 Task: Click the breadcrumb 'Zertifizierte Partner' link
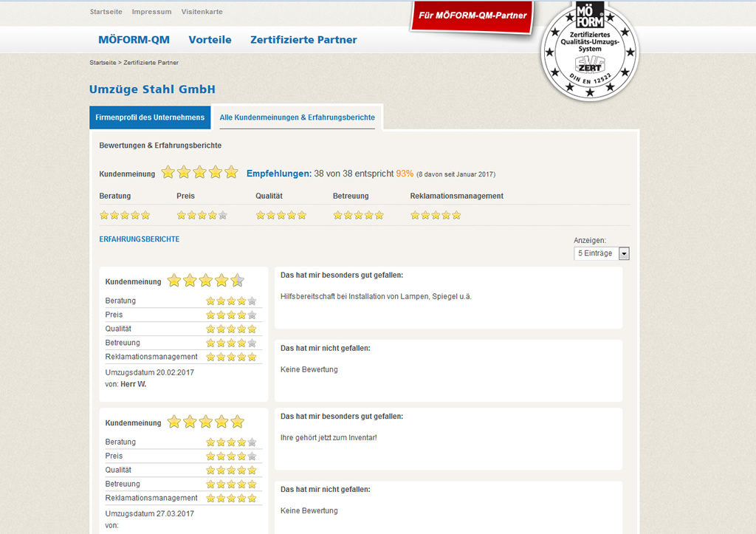coord(151,63)
